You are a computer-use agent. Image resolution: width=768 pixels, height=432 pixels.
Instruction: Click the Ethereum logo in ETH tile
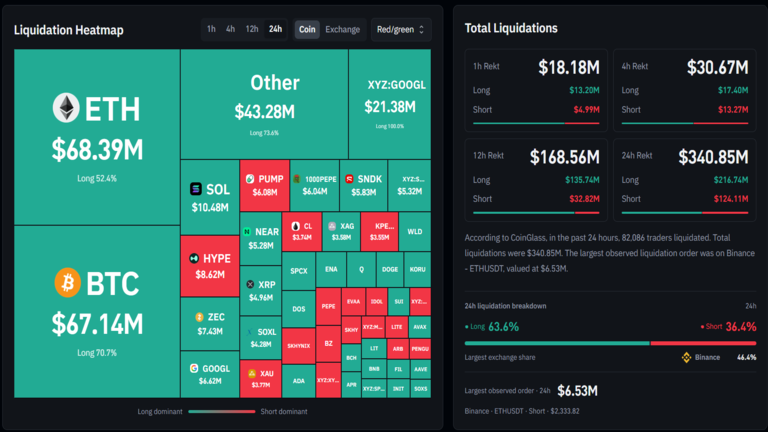coord(66,108)
